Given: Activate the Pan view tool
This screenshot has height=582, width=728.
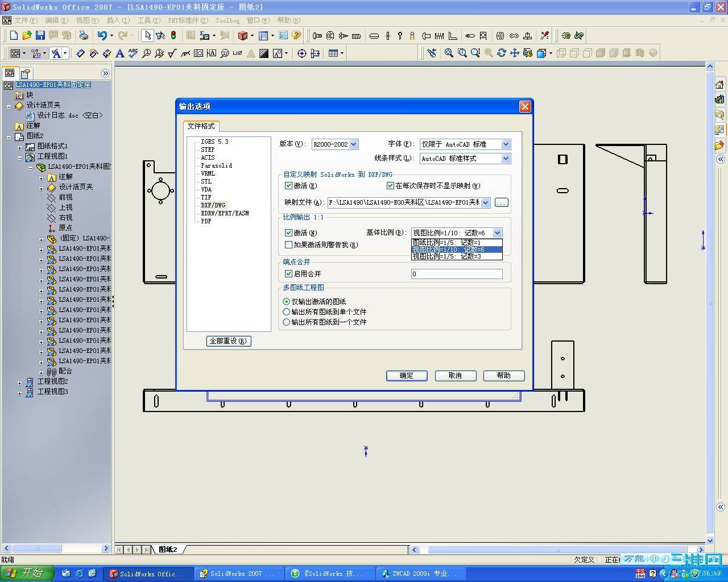Looking at the screenshot, I should tap(514, 53).
